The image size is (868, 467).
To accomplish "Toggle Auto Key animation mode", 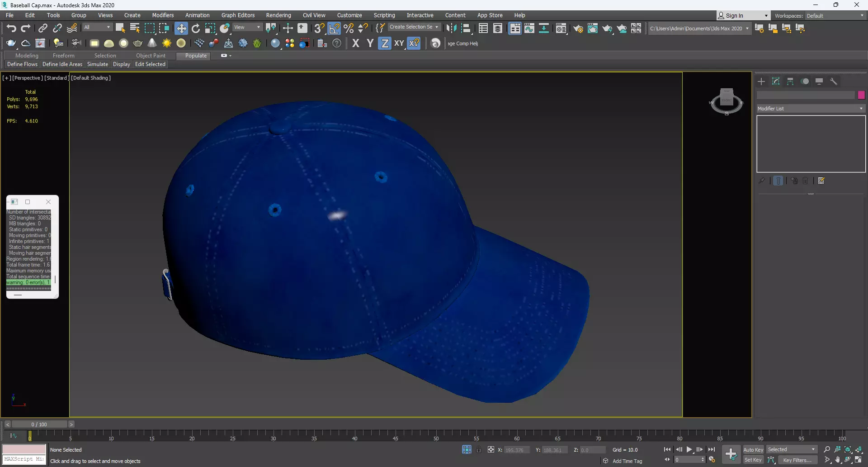I will (753, 449).
